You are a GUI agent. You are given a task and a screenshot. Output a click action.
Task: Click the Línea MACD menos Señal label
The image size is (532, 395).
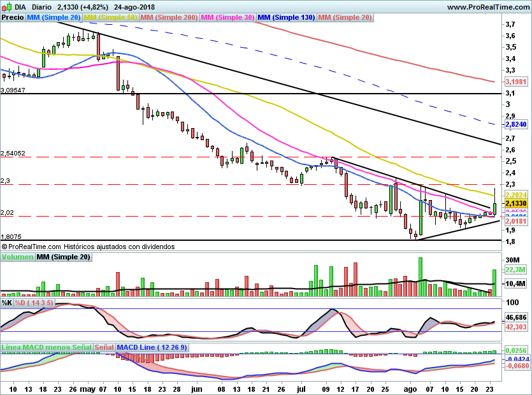coord(47,347)
